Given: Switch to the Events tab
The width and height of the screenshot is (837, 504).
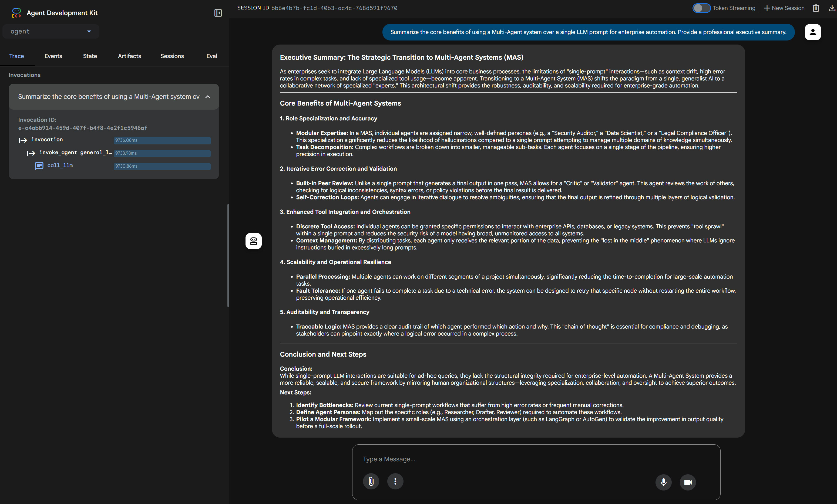Looking at the screenshot, I should click(53, 56).
